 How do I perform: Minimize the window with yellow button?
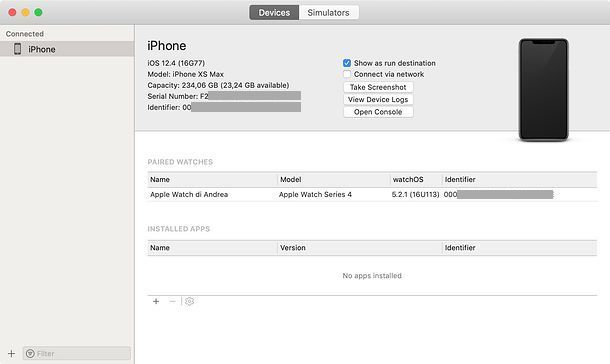25,12
